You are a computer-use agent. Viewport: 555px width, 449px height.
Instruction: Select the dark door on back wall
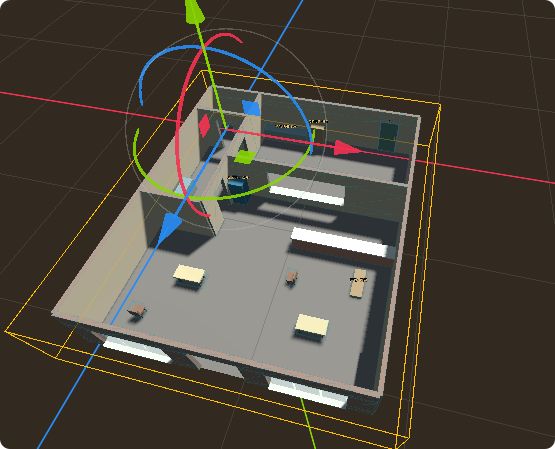tap(388, 136)
